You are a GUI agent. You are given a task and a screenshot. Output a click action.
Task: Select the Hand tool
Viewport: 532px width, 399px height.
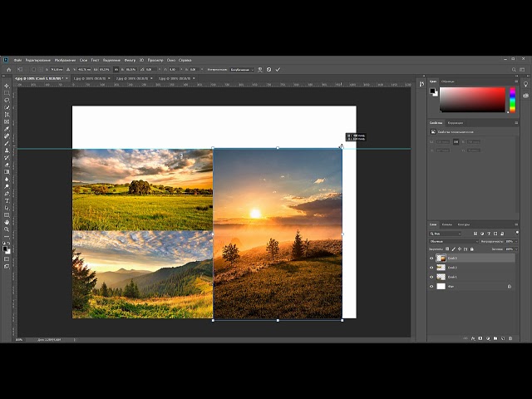click(7, 222)
